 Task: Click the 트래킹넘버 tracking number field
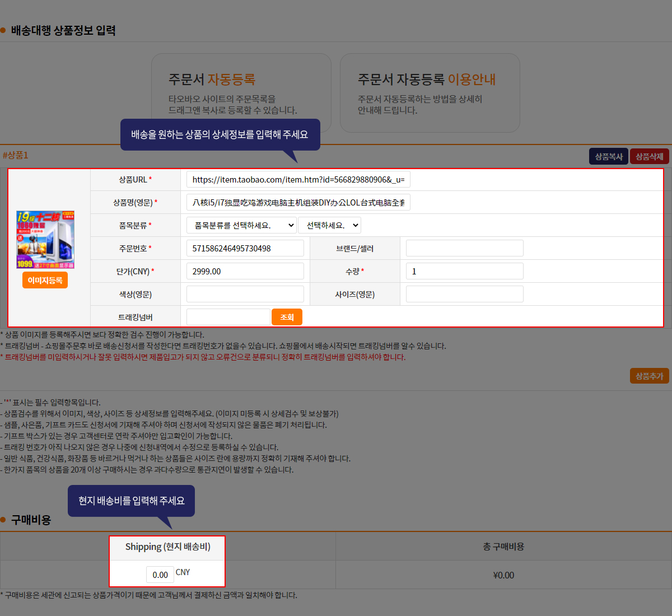[x=228, y=317]
